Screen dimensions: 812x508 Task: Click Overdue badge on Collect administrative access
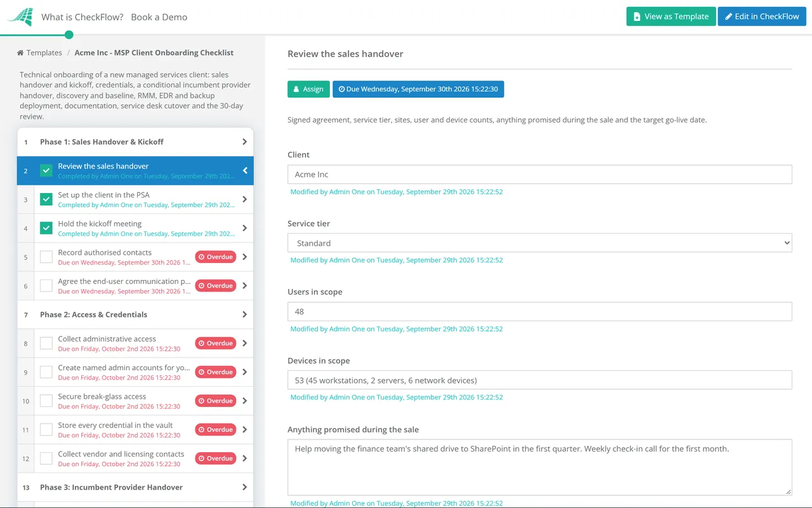216,344
